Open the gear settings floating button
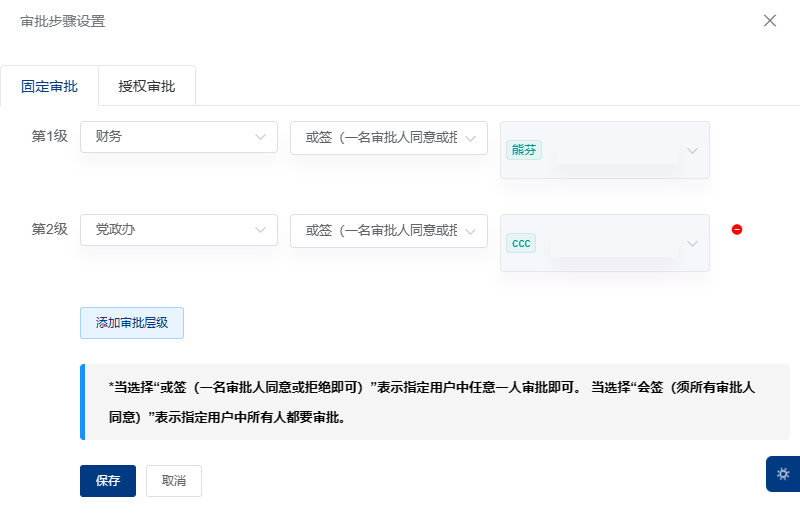 point(783,474)
